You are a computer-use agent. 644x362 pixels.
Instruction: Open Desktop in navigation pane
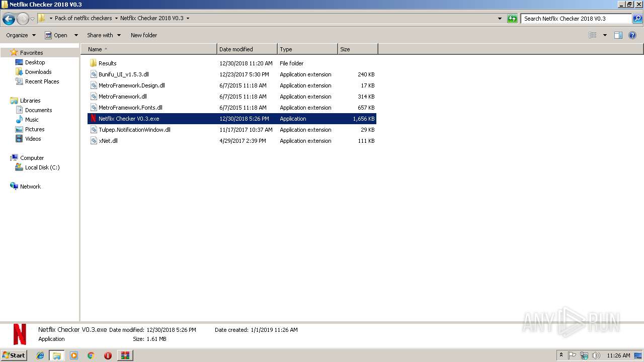35,62
